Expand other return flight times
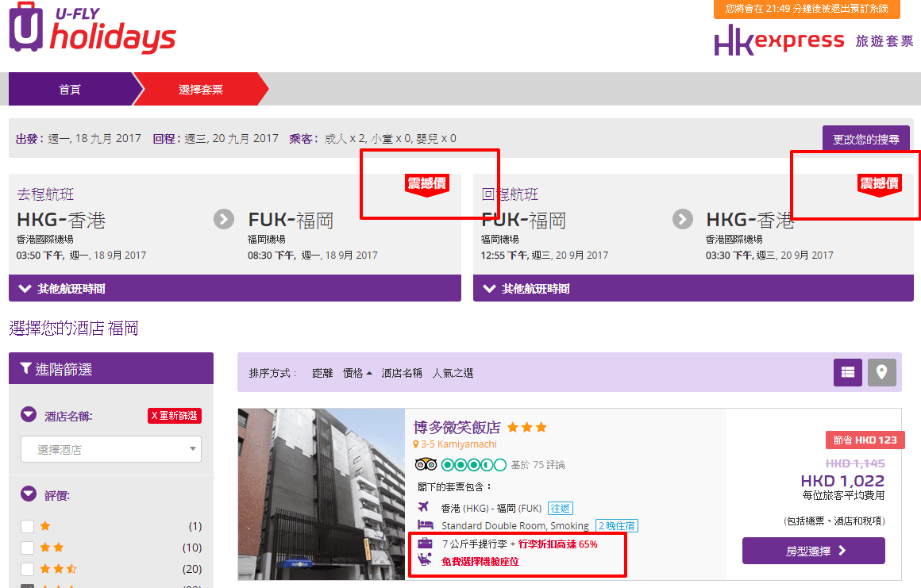This screenshot has height=588, width=921. [692, 289]
